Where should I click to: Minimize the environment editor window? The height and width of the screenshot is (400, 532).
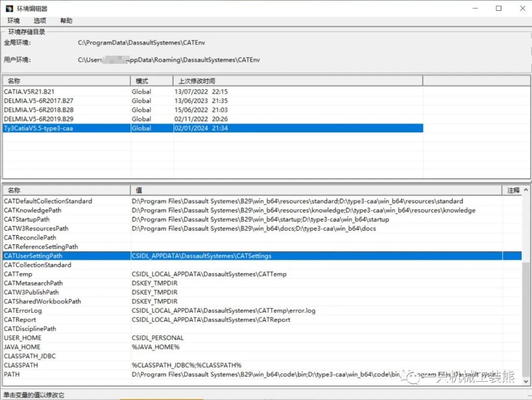tap(475, 8)
